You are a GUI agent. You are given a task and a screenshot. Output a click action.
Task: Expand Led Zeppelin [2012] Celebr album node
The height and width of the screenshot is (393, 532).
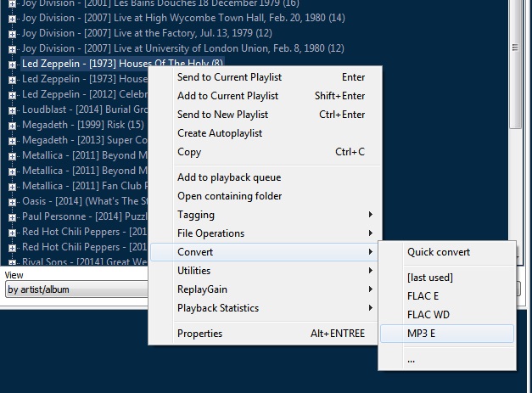pos(12,95)
